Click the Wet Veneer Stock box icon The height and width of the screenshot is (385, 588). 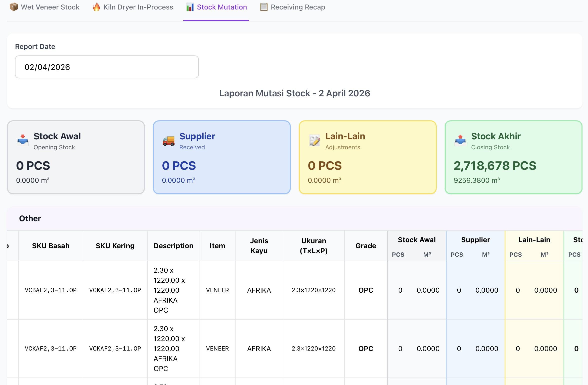pyautogui.click(x=14, y=7)
